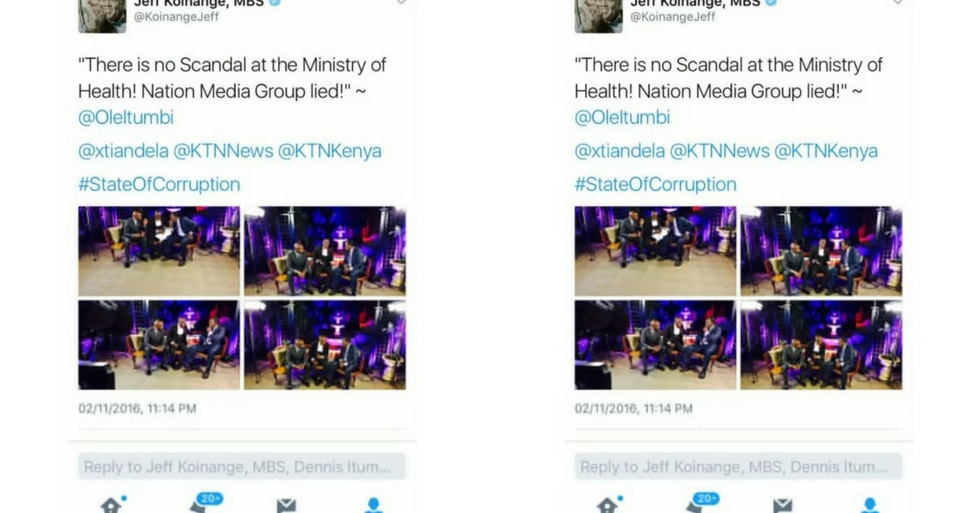
Task: Expand tweet options chevron in left screenshot
Action: pyautogui.click(x=401, y=2)
